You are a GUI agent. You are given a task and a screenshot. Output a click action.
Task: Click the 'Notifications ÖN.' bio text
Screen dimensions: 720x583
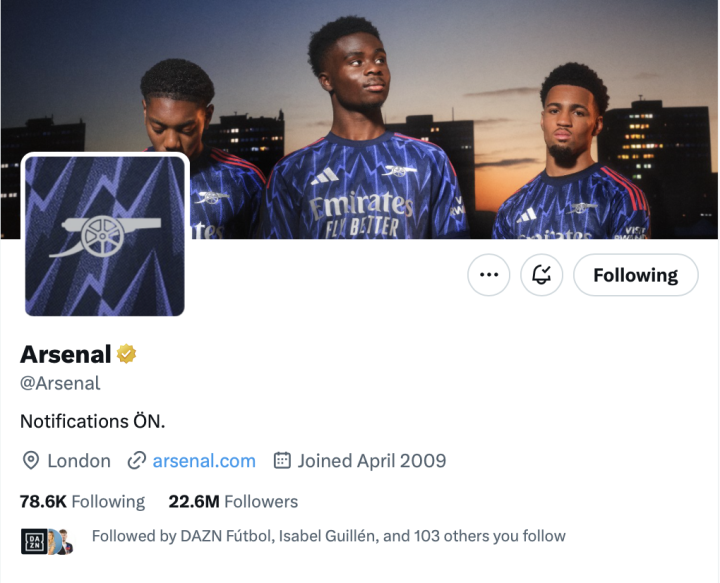93,421
